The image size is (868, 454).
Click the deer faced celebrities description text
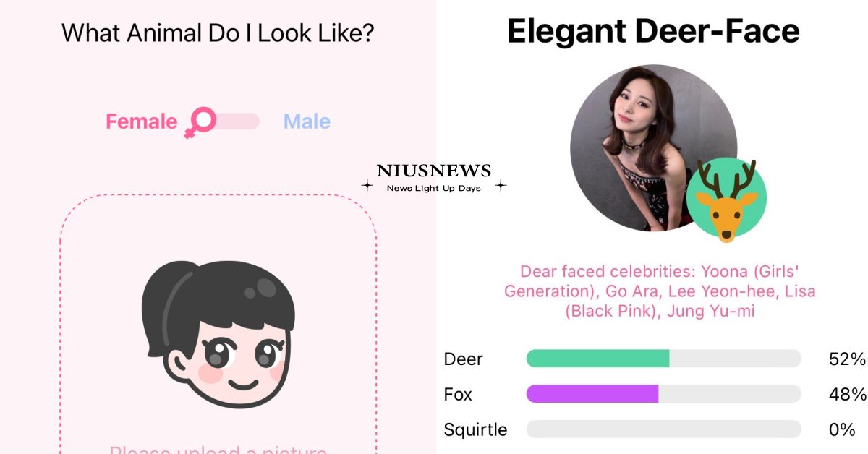pyautogui.click(x=659, y=292)
